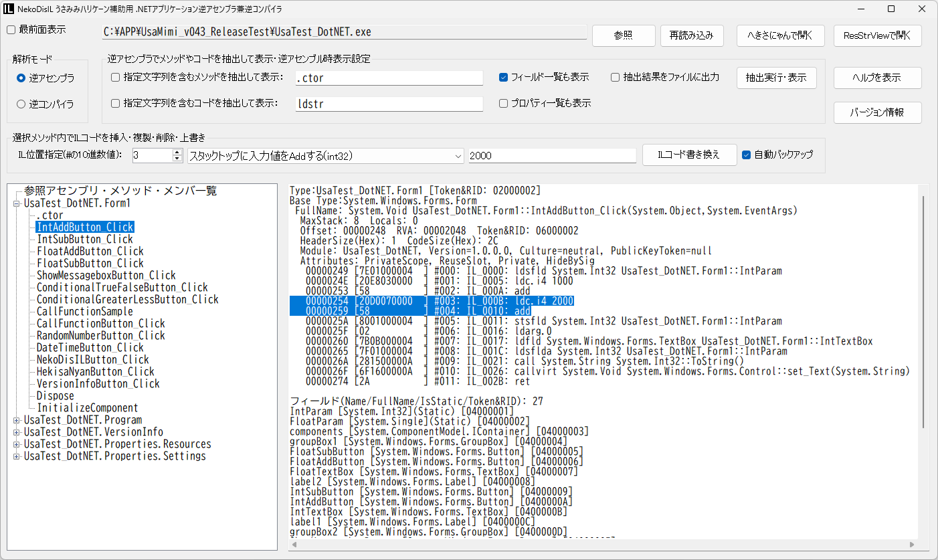Click the value input field containing 2000

click(552, 155)
